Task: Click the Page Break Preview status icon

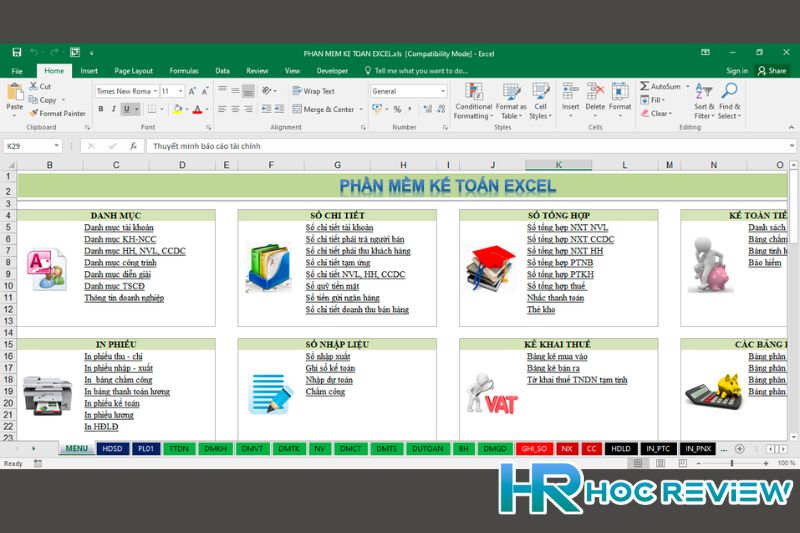Action: [x=683, y=463]
